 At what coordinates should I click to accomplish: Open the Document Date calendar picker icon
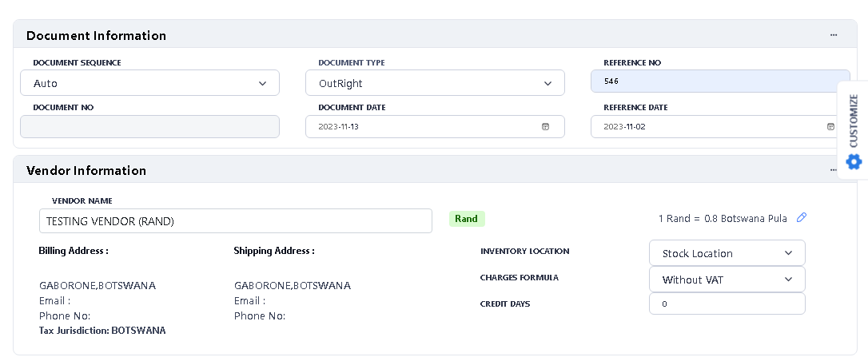coord(546,127)
